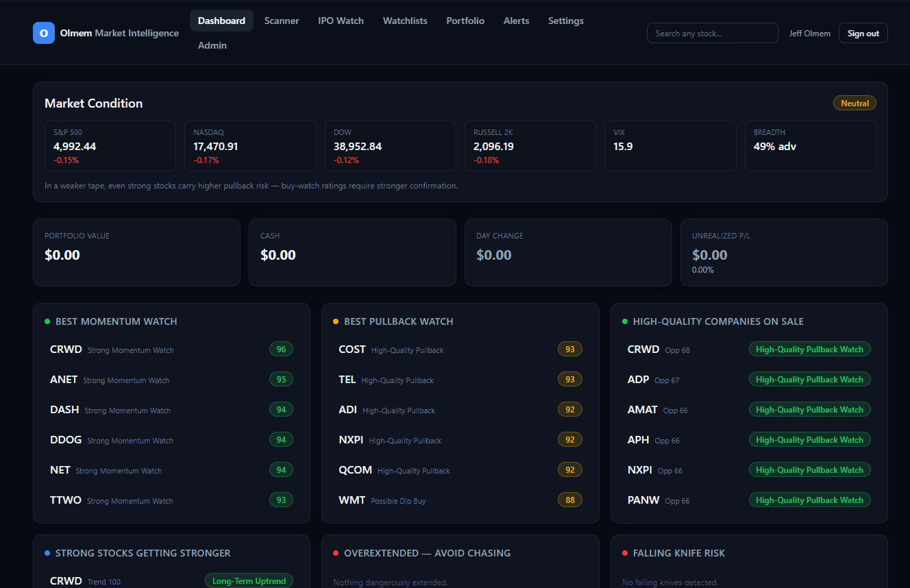Click the Long-Term Uptrend badge for CRWD

click(x=249, y=581)
